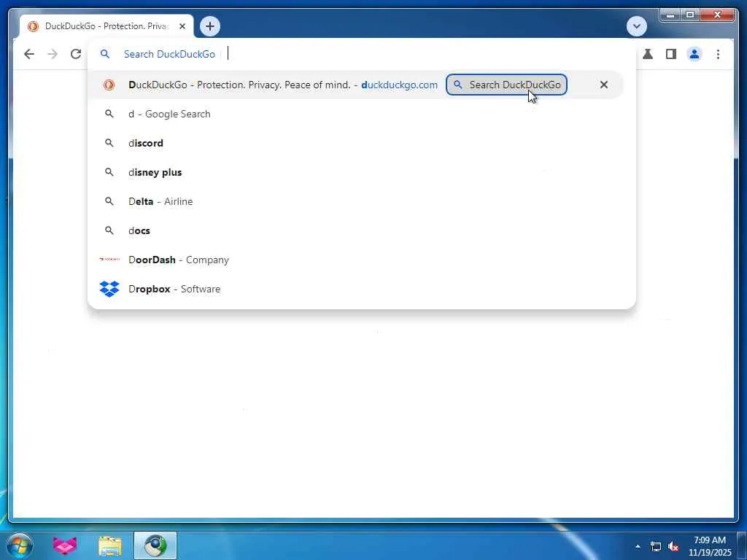Click the DuckDuckGo favicon in suggestion row
The width and height of the screenshot is (747, 560).
pyautogui.click(x=109, y=85)
